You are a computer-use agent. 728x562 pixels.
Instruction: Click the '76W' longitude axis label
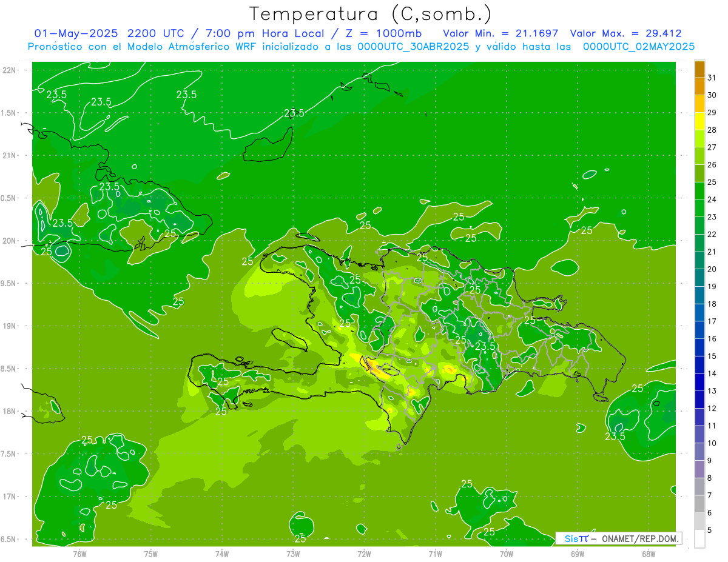(79, 554)
